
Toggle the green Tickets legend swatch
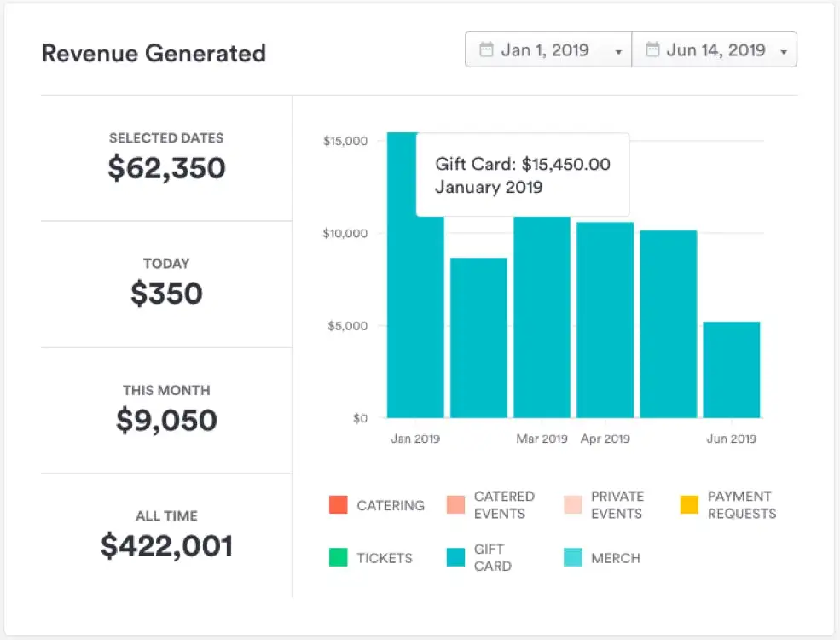tap(339, 558)
